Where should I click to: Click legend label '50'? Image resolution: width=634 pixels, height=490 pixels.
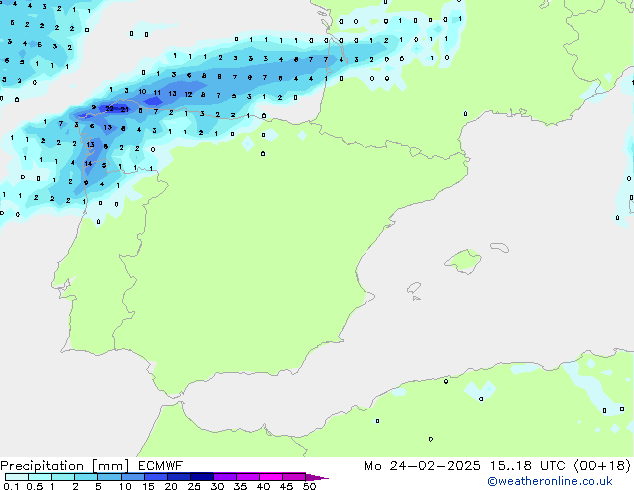[x=309, y=486]
